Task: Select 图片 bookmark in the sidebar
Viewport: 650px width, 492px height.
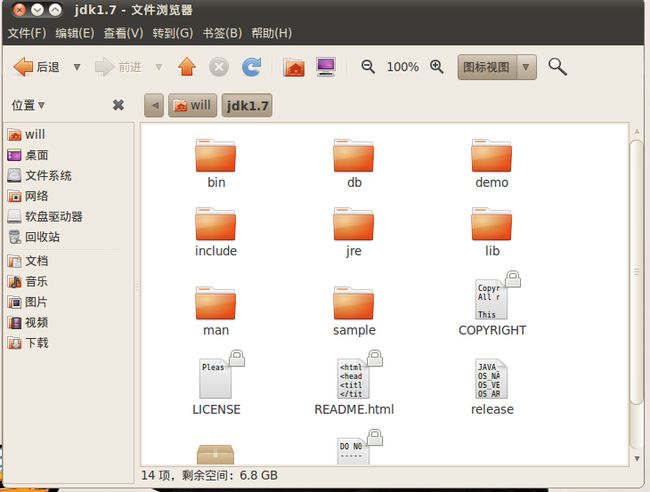Action: (x=28, y=302)
